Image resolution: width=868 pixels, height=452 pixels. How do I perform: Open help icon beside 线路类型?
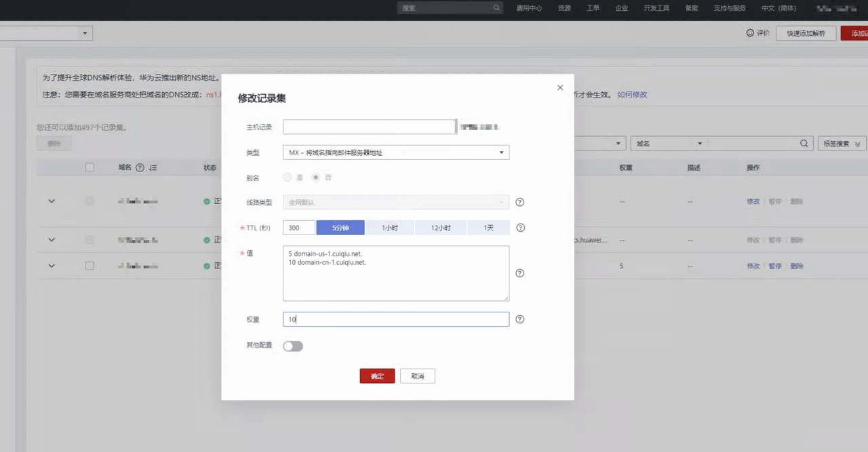[x=520, y=202]
